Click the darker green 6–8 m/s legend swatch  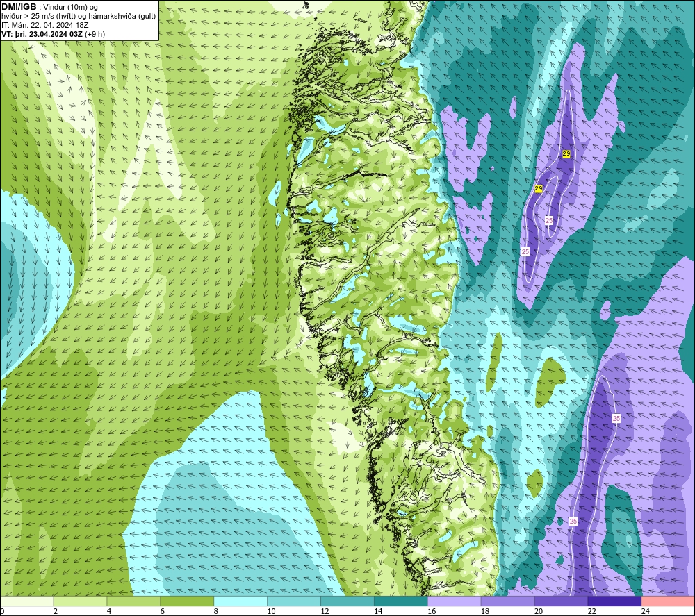pyautogui.click(x=187, y=601)
